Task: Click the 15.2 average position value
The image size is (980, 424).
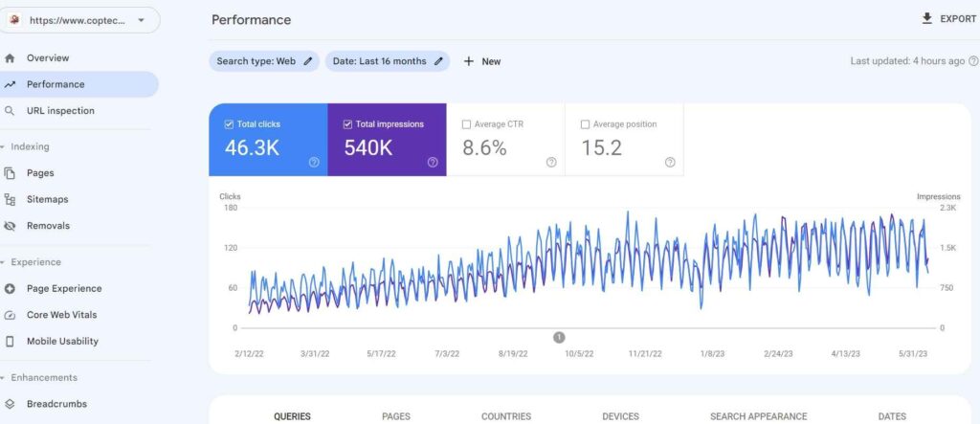Action: point(601,148)
